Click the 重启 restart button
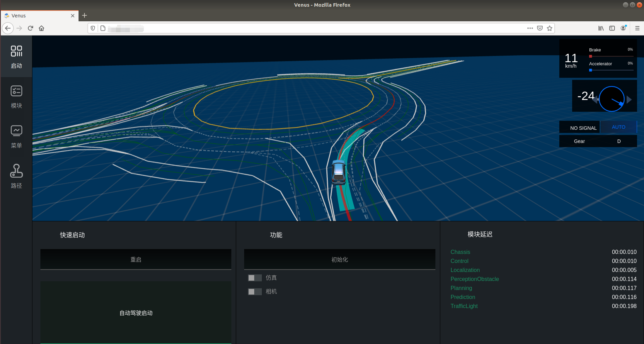Viewport: 644px width, 344px height. pos(136,259)
